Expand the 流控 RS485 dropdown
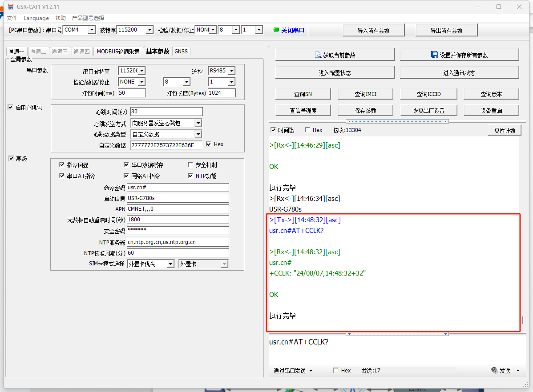 tap(231, 71)
